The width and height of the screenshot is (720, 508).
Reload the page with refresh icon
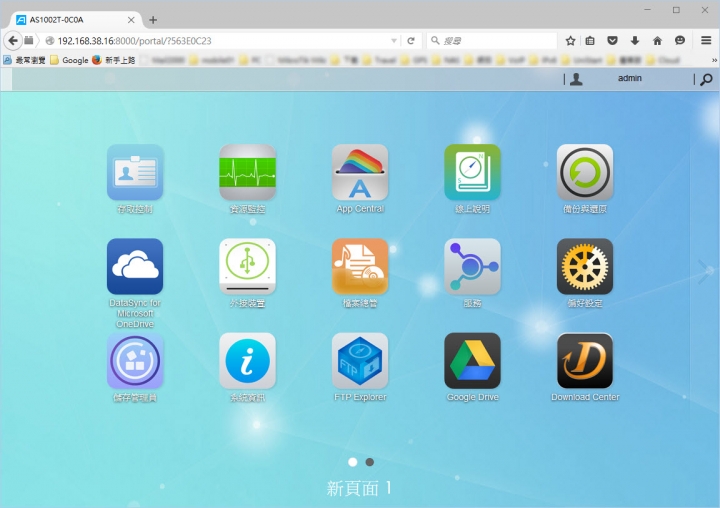pos(411,41)
